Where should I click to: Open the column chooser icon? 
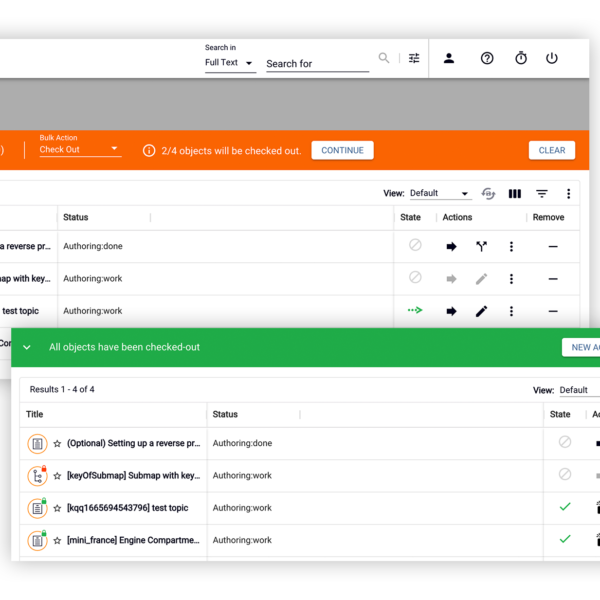tap(515, 194)
